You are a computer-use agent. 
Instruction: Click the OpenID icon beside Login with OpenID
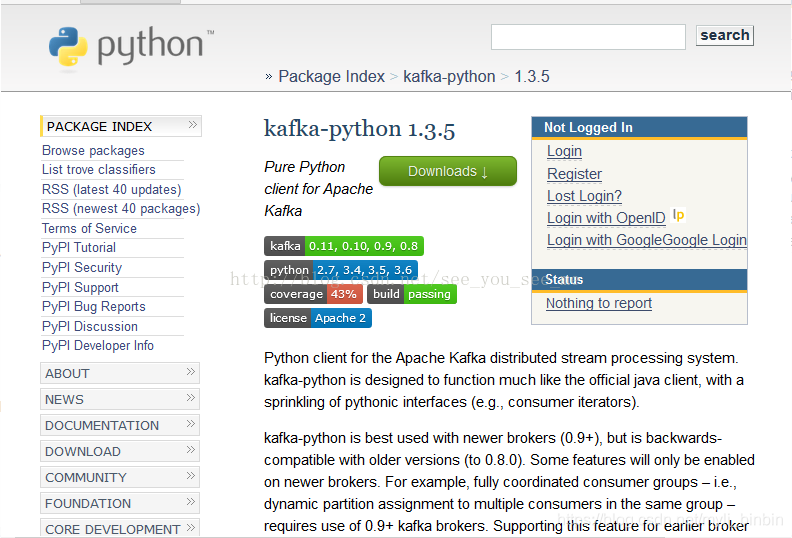point(678,216)
